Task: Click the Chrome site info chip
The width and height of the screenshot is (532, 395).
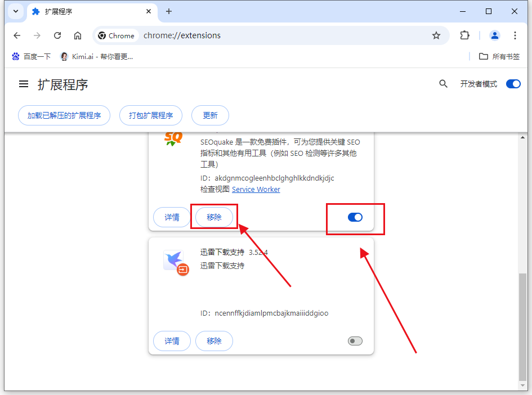Action: tap(117, 35)
